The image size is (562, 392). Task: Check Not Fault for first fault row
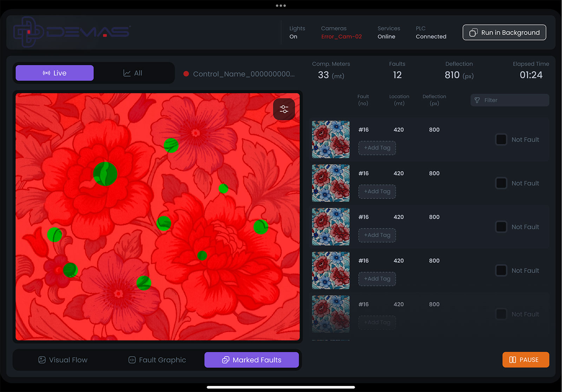pos(501,140)
